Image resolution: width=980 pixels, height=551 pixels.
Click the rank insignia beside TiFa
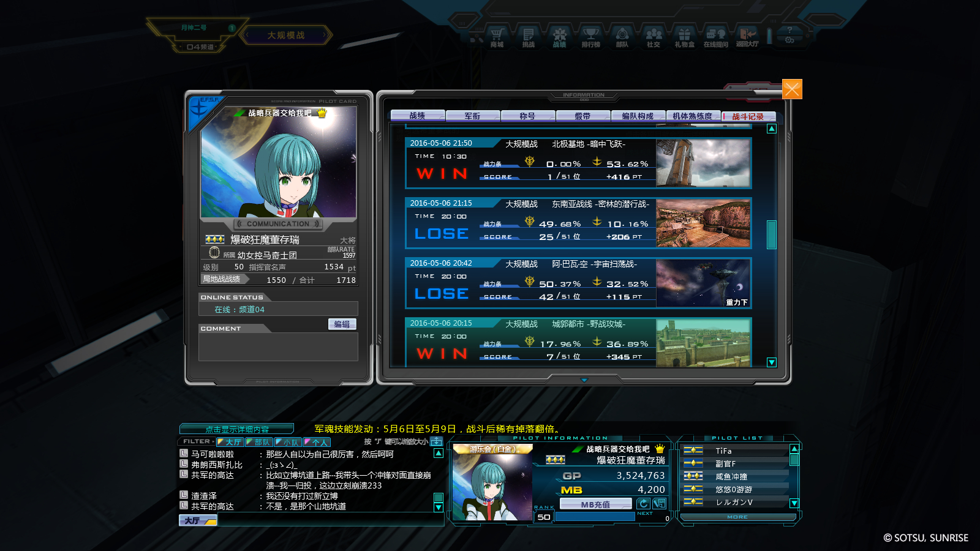[693, 451]
